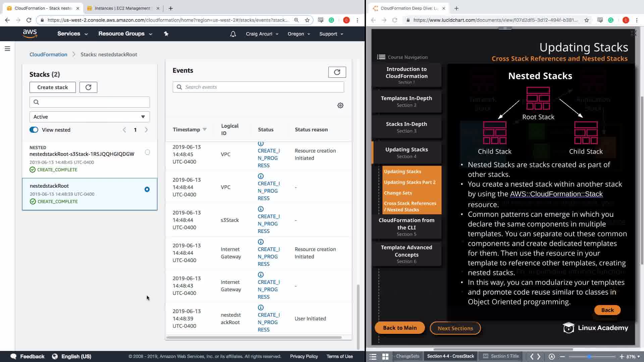Click the AWS notifications bell icon
Screen dimensions: 644x362
[x=233, y=34]
